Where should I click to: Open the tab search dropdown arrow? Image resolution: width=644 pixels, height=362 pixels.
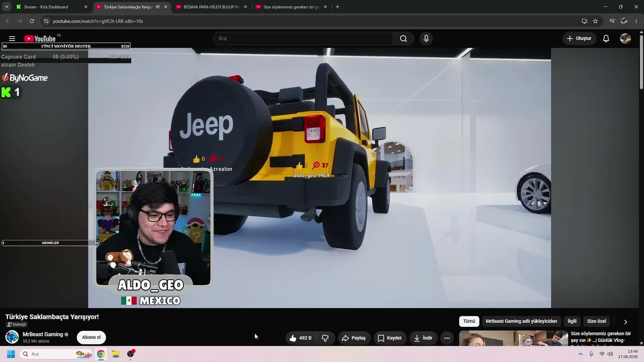click(7, 7)
